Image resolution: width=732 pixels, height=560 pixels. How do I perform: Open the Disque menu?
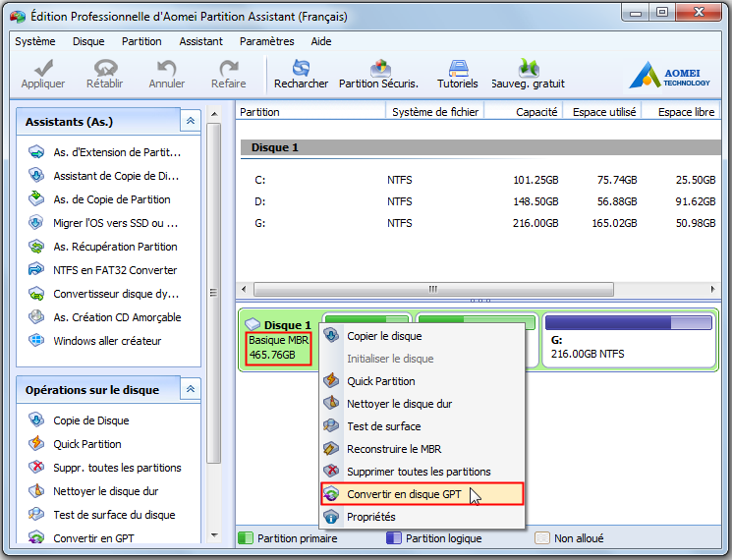tap(88, 41)
